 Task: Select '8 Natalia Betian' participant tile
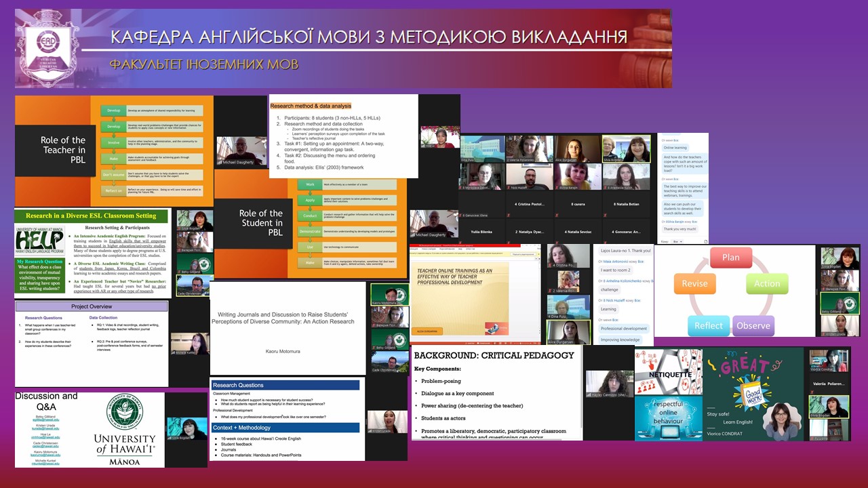tap(626, 203)
